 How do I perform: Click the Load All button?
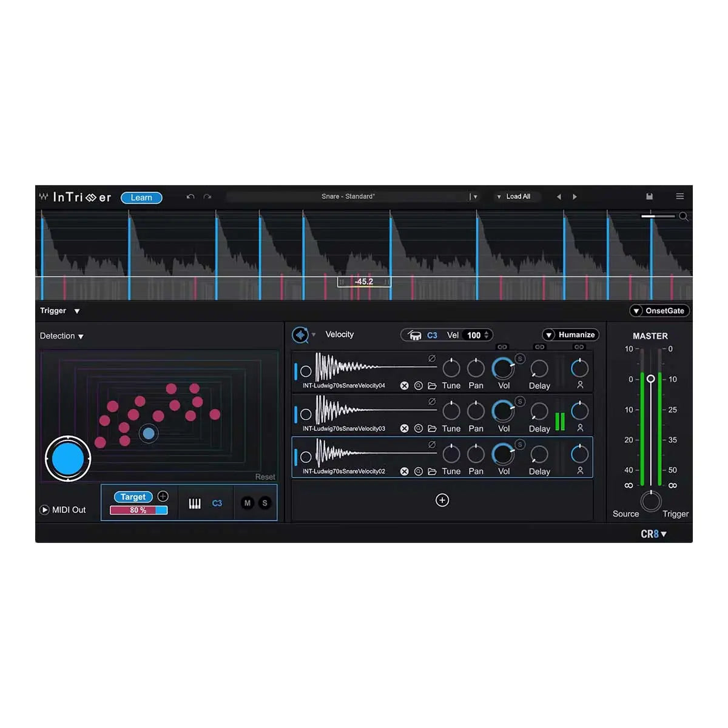coord(516,196)
